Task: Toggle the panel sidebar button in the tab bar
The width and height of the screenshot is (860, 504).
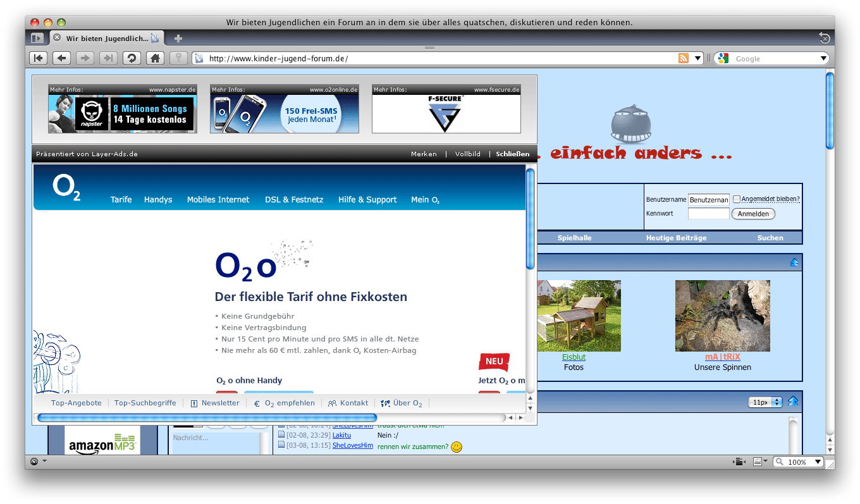Action: [x=37, y=38]
